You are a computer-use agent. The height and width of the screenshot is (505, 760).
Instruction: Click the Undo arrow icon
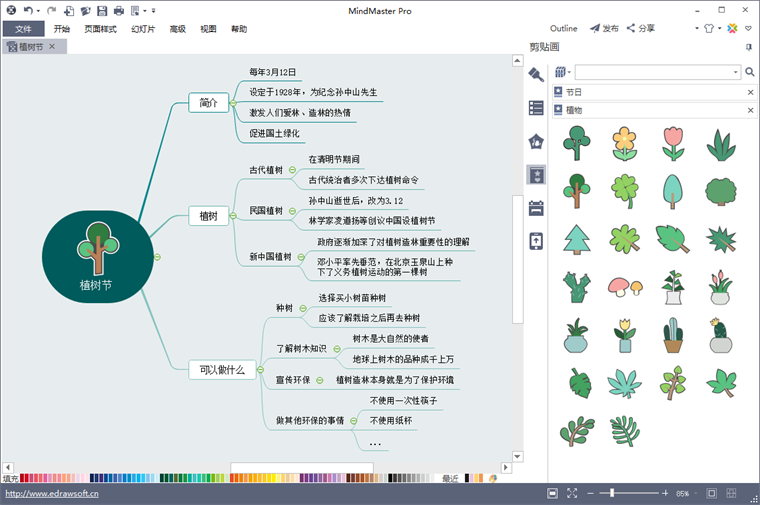coord(28,10)
